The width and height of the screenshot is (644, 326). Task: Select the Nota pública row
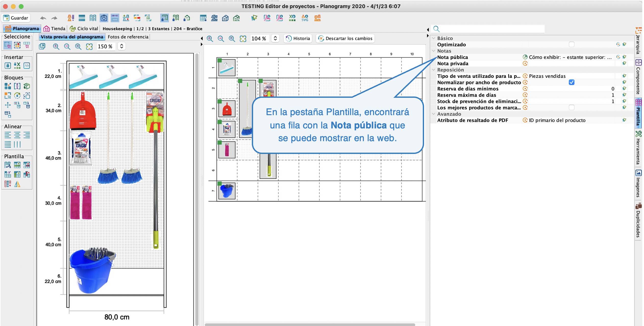pos(532,57)
